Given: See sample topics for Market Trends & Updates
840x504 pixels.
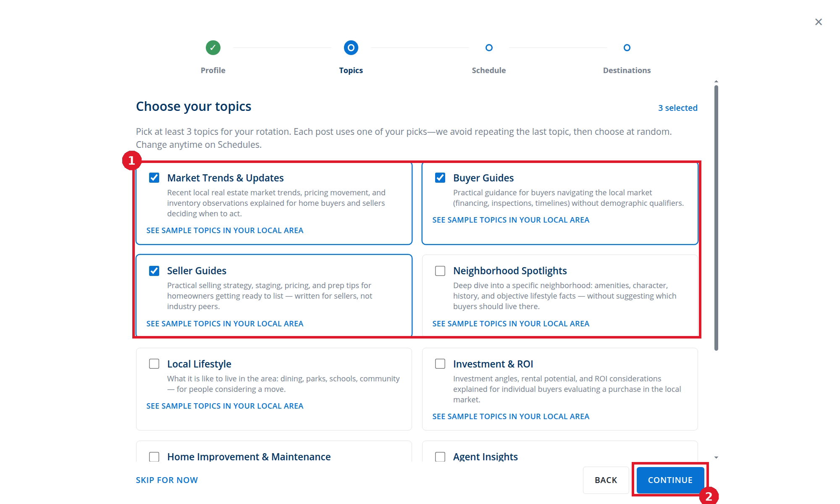Looking at the screenshot, I should tap(225, 230).
